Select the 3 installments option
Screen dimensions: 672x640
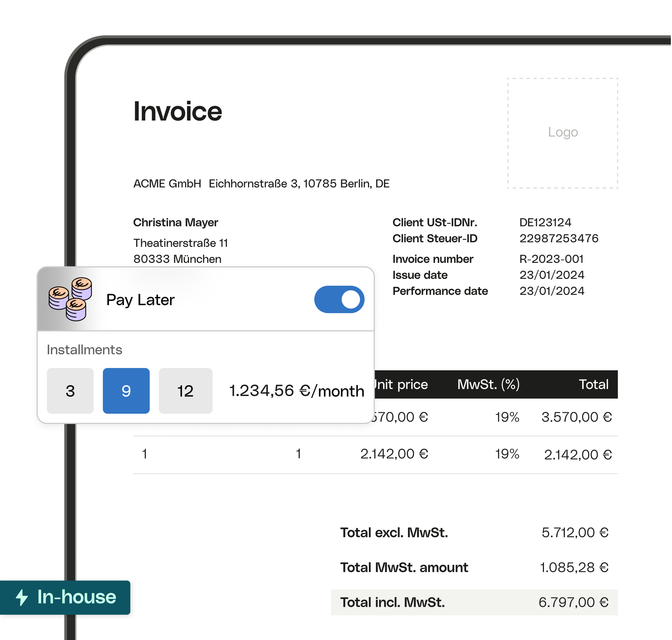click(70, 391)
